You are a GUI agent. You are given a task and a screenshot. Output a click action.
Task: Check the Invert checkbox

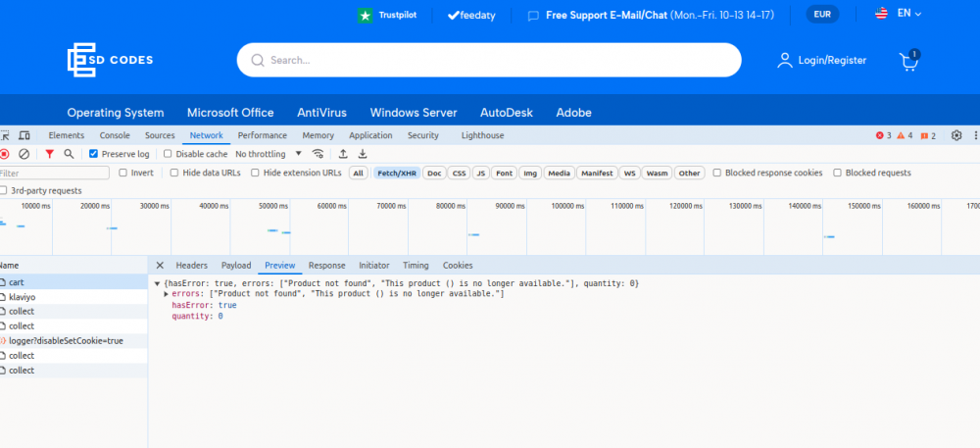tap(123, 174)
